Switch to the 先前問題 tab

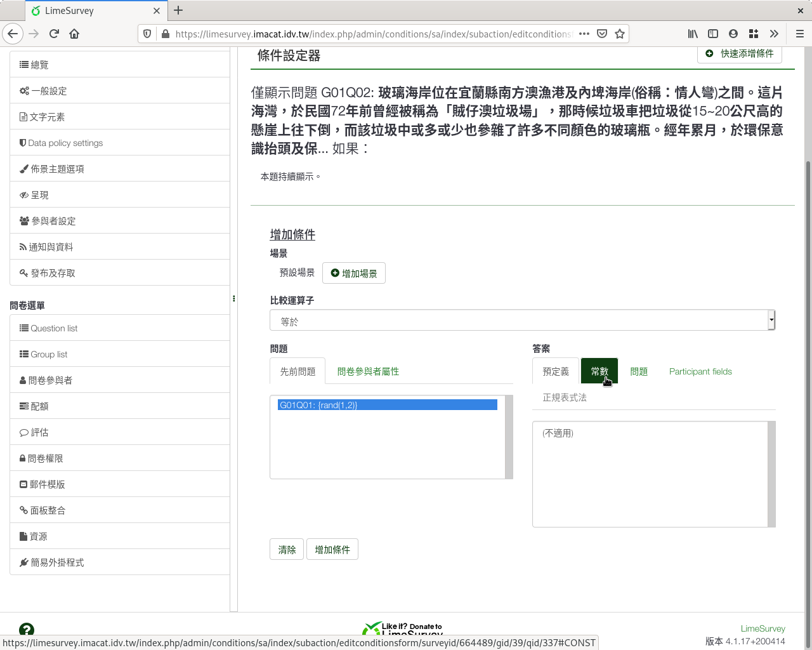(298, 371)
